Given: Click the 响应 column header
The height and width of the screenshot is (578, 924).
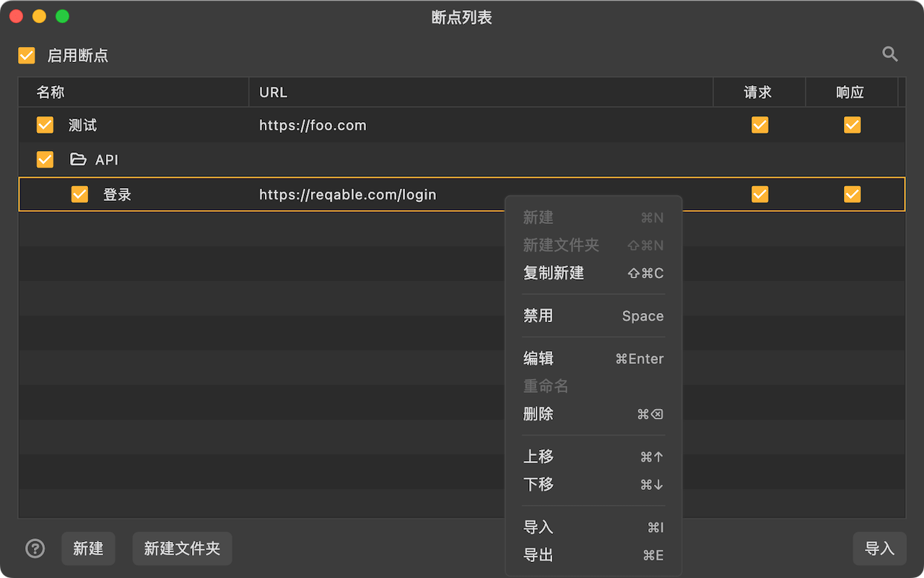Looking at the screenshot, I should click(852, 92).
